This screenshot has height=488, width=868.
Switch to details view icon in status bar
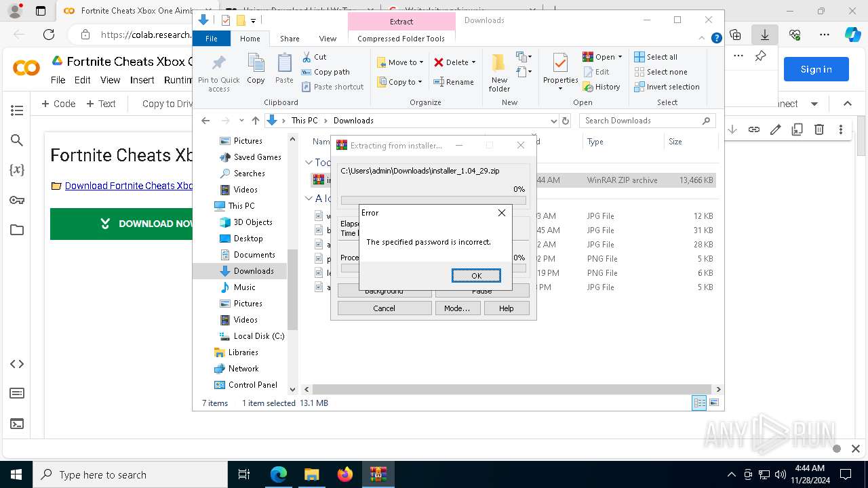click(699, 403)
